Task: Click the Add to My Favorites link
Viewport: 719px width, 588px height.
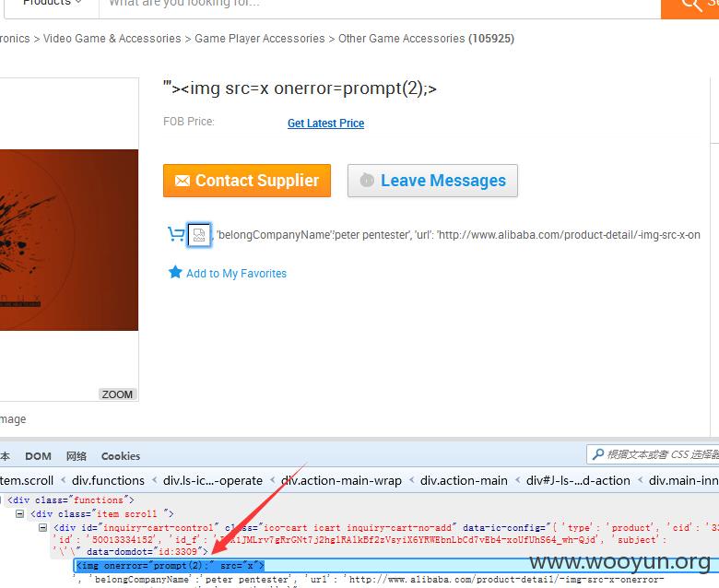Action: coord(236,274)
